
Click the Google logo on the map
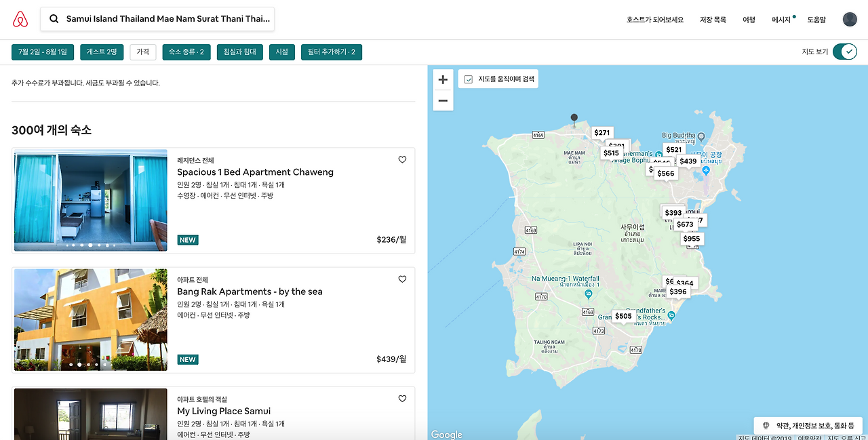tap(447, 435)
